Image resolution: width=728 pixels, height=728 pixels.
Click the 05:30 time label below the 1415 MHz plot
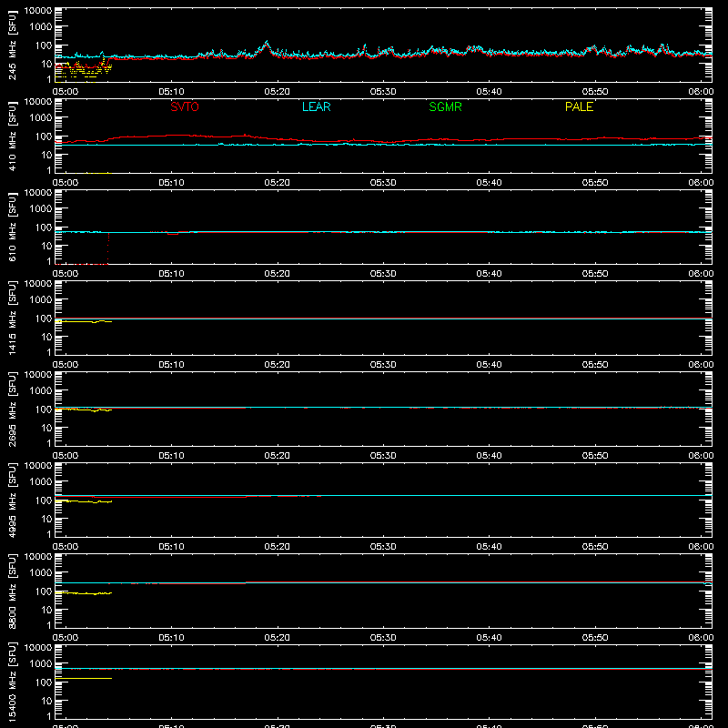click(x=383, y=365)
